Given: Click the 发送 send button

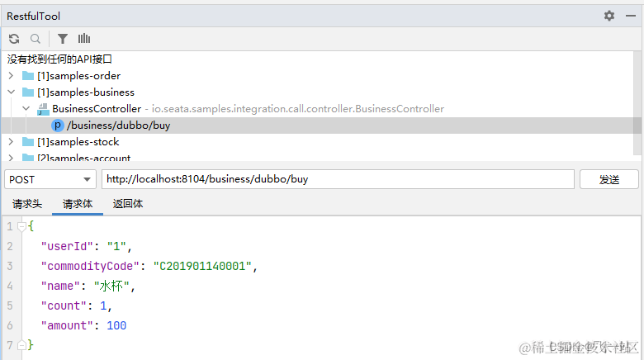Looking at the screenshot, I should (x=609, y=180).
